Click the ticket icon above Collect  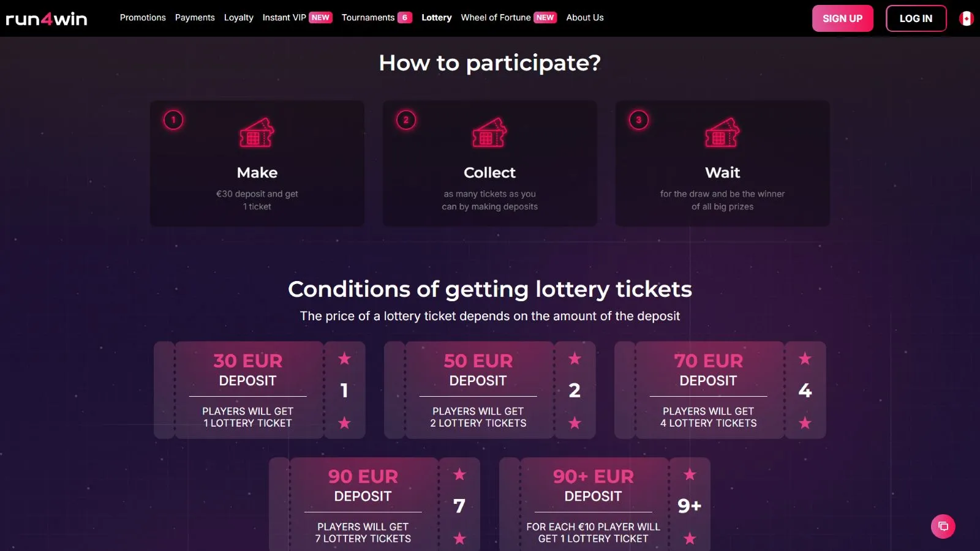(x=489, y=133)
